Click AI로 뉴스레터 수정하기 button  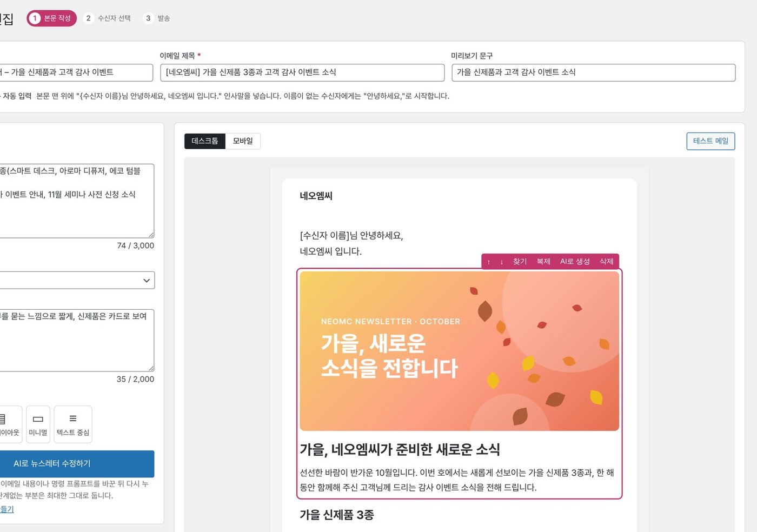pos(77,464)
